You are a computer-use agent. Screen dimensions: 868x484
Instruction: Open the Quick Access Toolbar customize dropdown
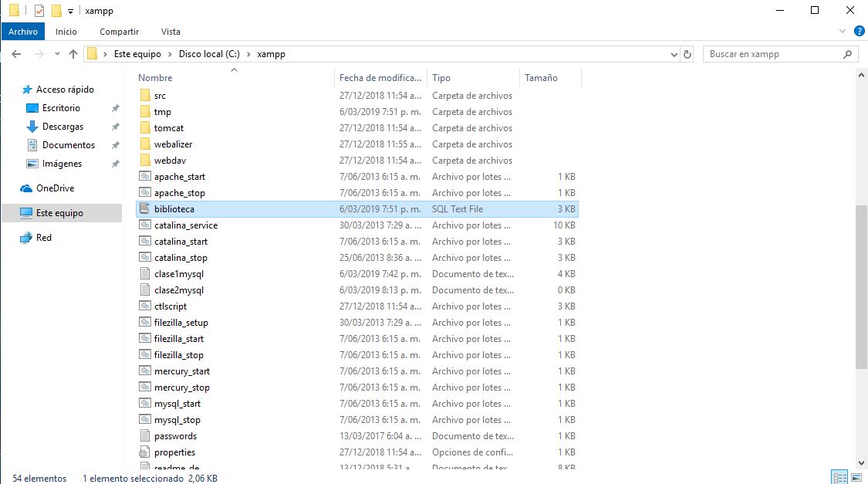71,11
